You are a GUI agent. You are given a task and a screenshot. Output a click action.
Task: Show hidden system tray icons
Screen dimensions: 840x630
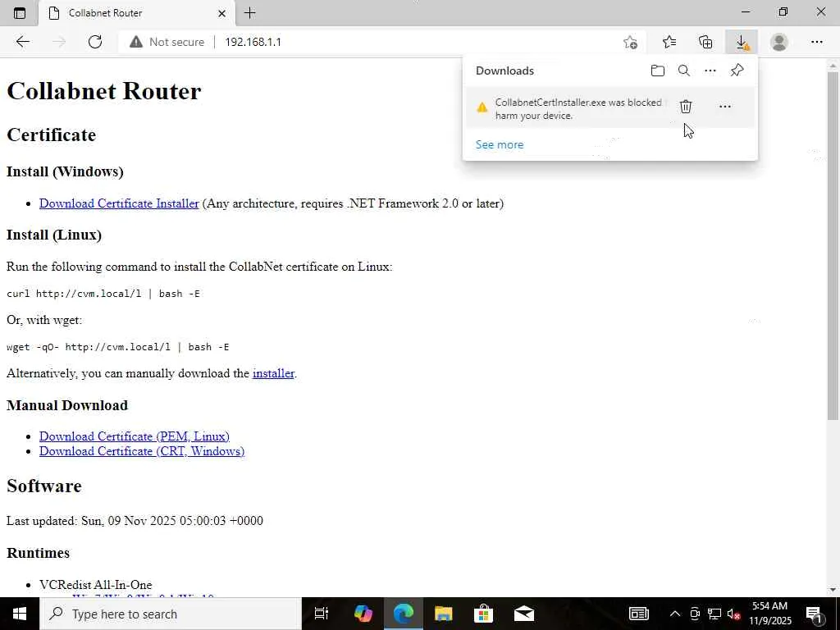675,614
